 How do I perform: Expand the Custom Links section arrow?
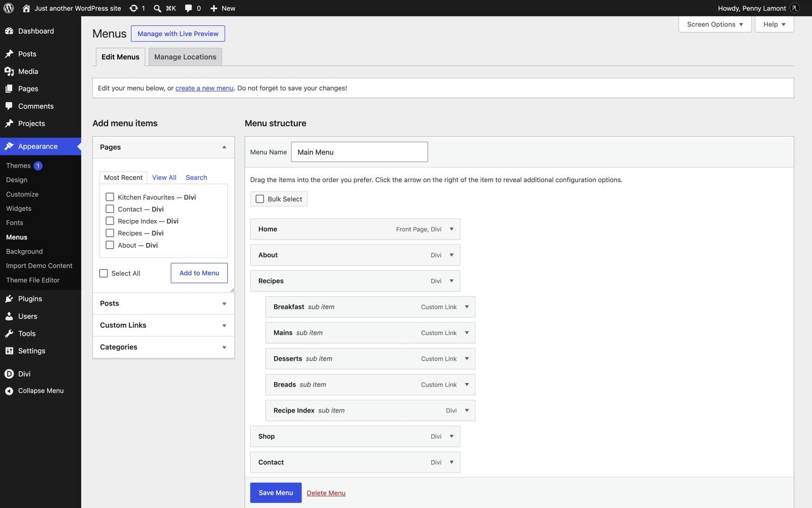click(224, 326)
